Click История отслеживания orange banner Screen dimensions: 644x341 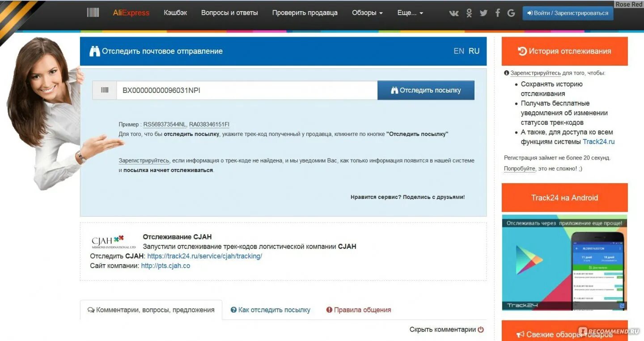click(x=565, y=51)
